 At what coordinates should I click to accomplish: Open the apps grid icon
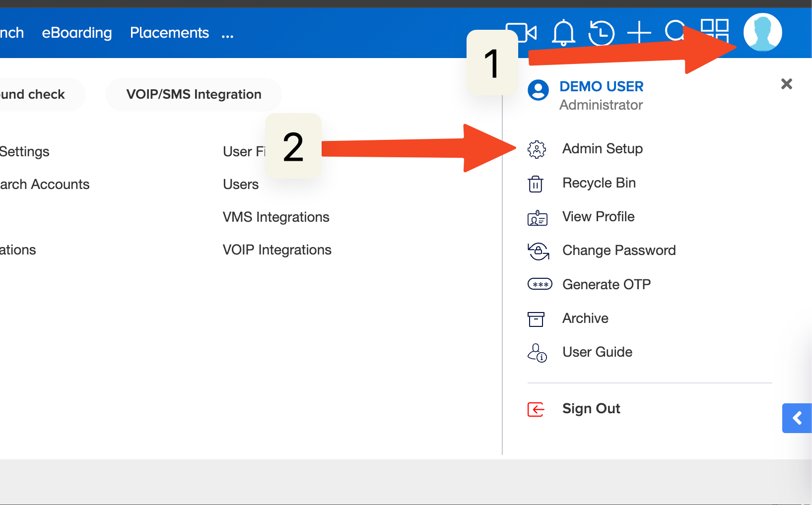pyautogui.click(x=714, y=31)
